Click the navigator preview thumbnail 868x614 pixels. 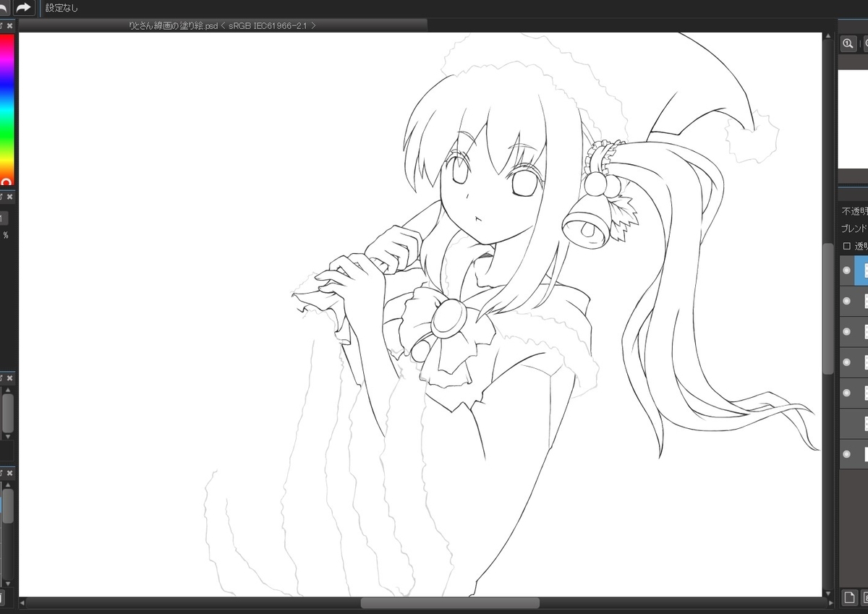coord(853,119)
